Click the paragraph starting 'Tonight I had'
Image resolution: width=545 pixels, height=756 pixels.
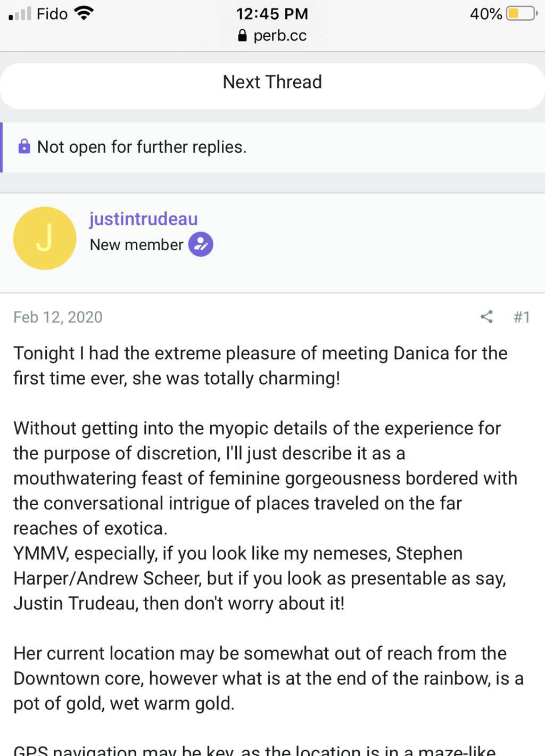(260, 366)
